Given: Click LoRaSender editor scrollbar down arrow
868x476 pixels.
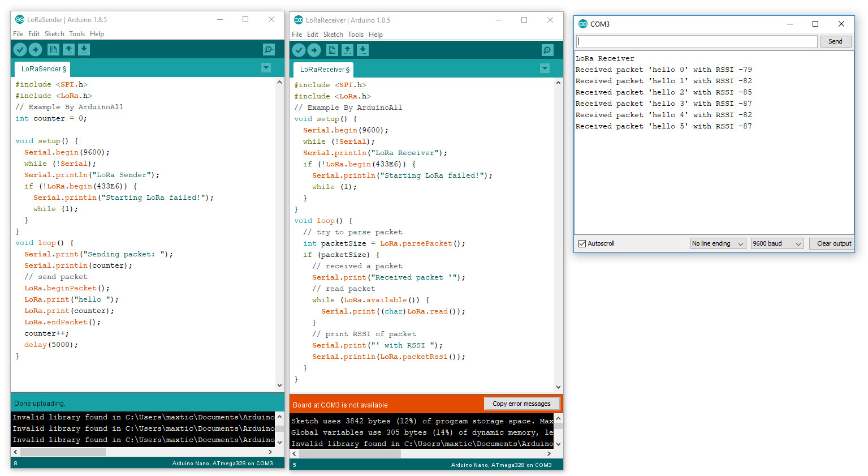Looking at the screenshot, I should (279, 385).
